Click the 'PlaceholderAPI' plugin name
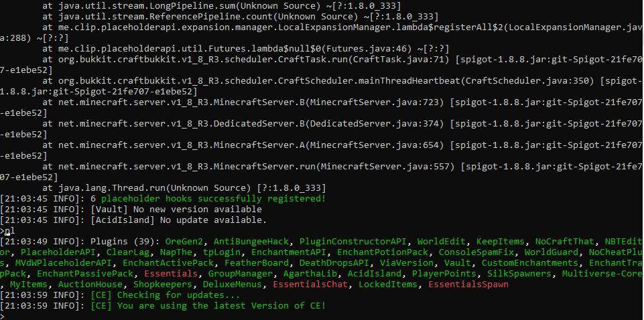644x320 pixels. tap(58, 252)
